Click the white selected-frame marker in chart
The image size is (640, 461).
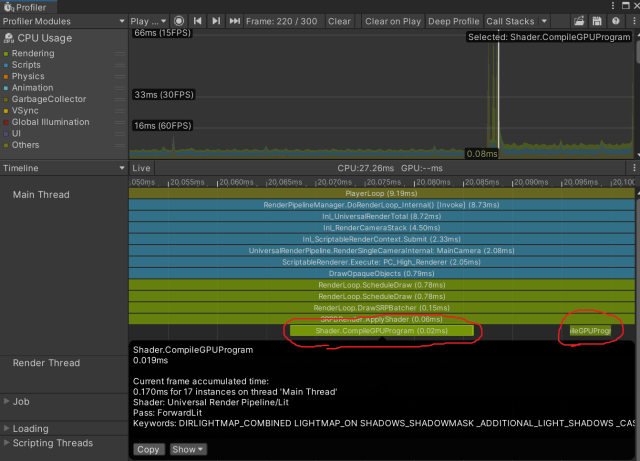coord(498,96)
